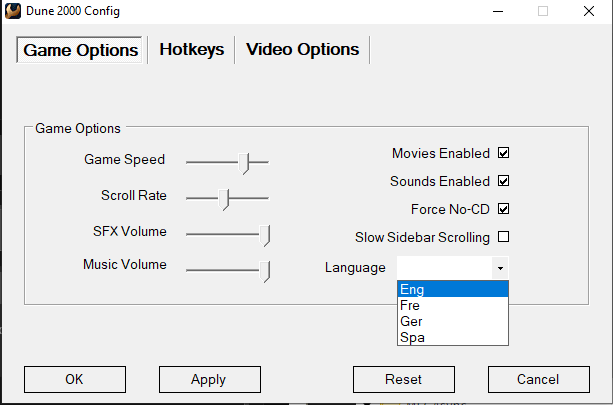Image resolution: width=613 pixels, height=405 pixels.
Task: Enable Slow Sidebar Scrolling checkbox
Action: click(504, 238)
